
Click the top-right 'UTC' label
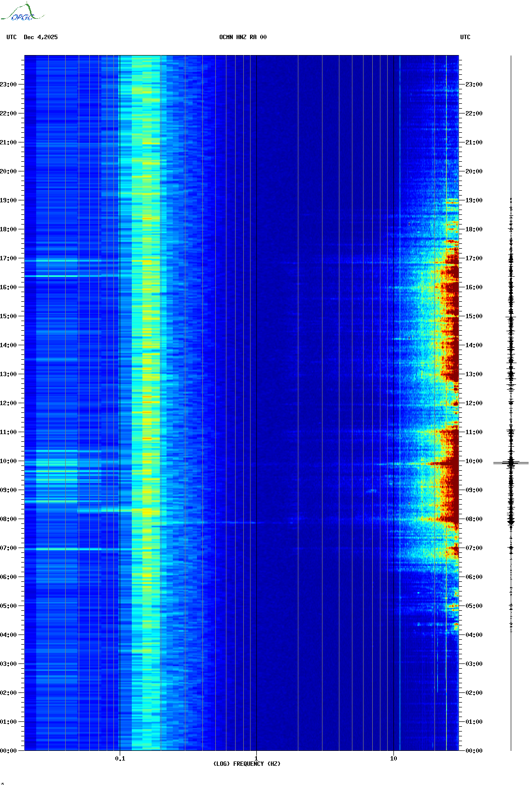pyautogui.click(x=465, y=37)
